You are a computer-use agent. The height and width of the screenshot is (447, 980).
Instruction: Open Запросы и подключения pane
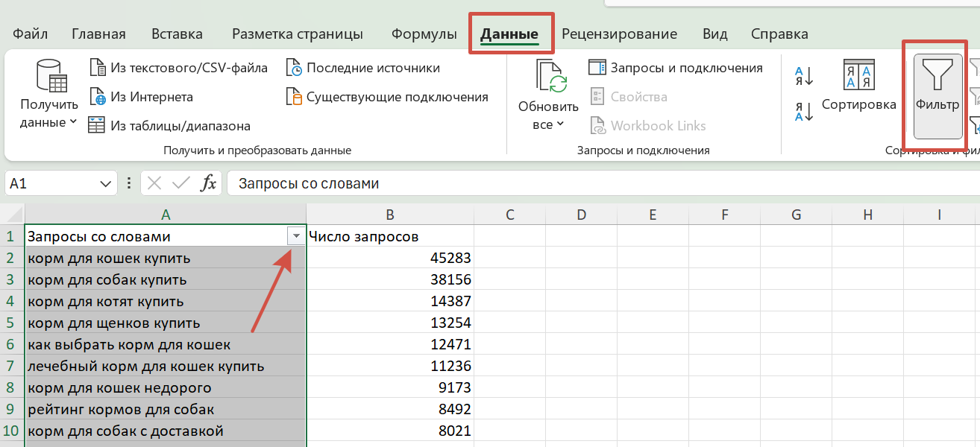(676, 68)
